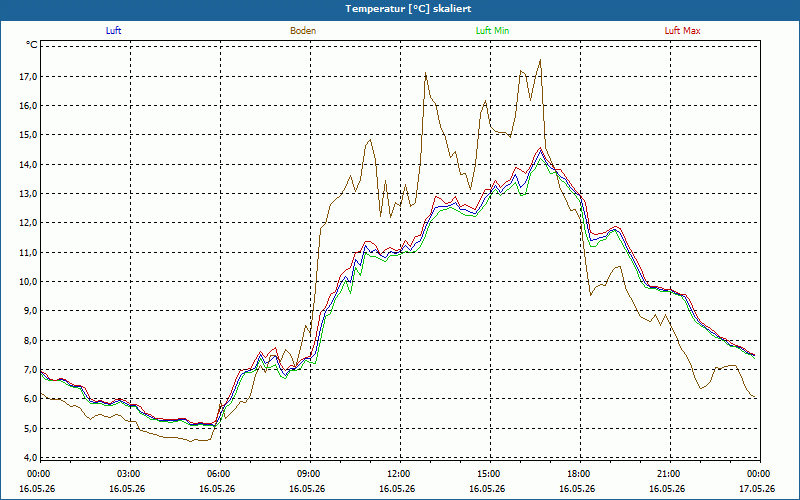800x500 pixels.
Task: Click the '4,0' y-axis value
Action: [31, 457]
